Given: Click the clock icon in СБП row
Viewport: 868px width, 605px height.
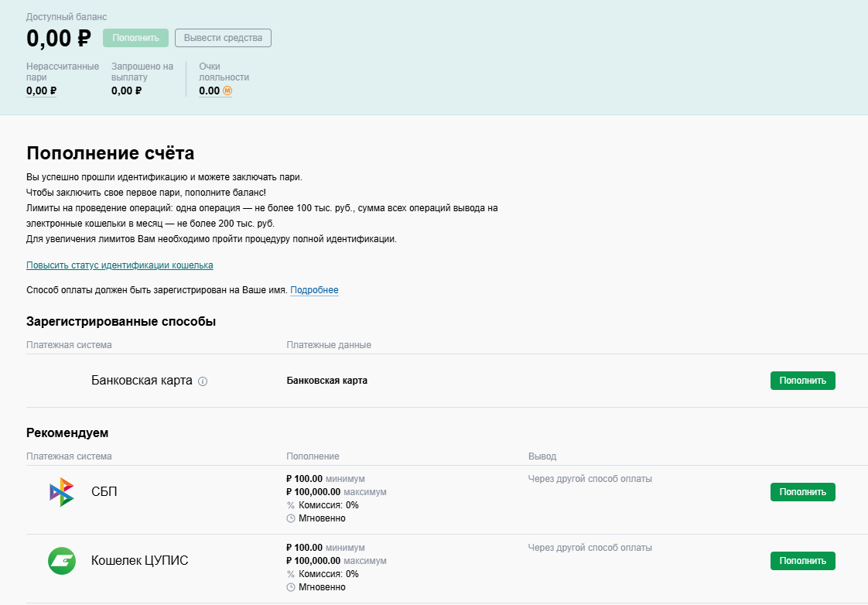Looking at the screenshot, I should 291,518.
